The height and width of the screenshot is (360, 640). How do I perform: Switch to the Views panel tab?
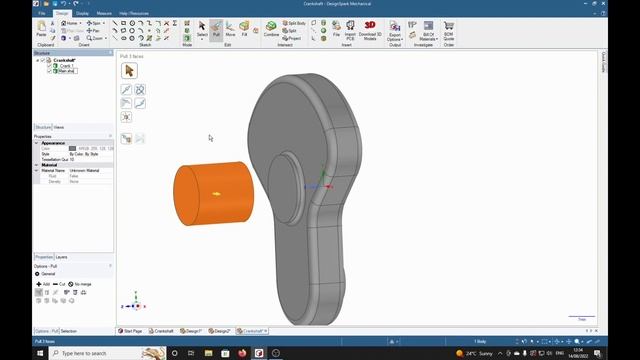[59, 127]
